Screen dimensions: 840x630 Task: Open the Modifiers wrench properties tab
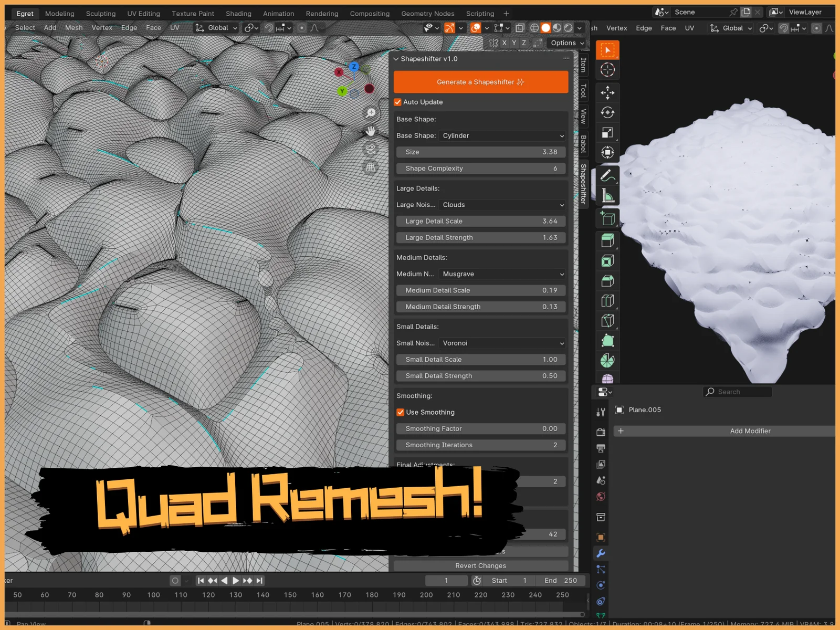click(x=601, y=553)
